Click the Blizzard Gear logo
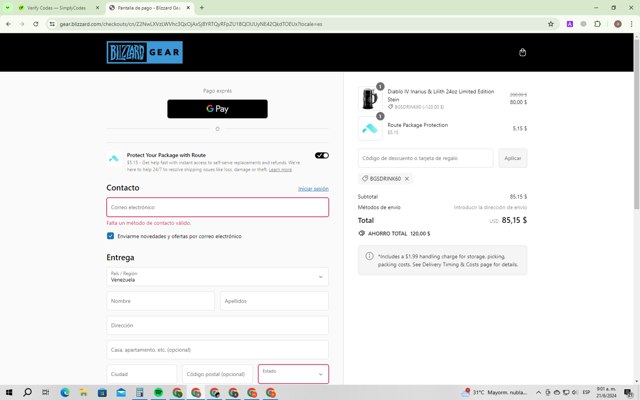Viewport: 640px width, 400px height. [x=144, y=52]
